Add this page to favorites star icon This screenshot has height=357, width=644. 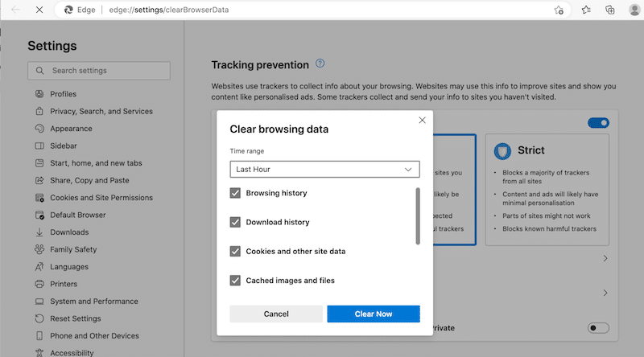[559, 10]
